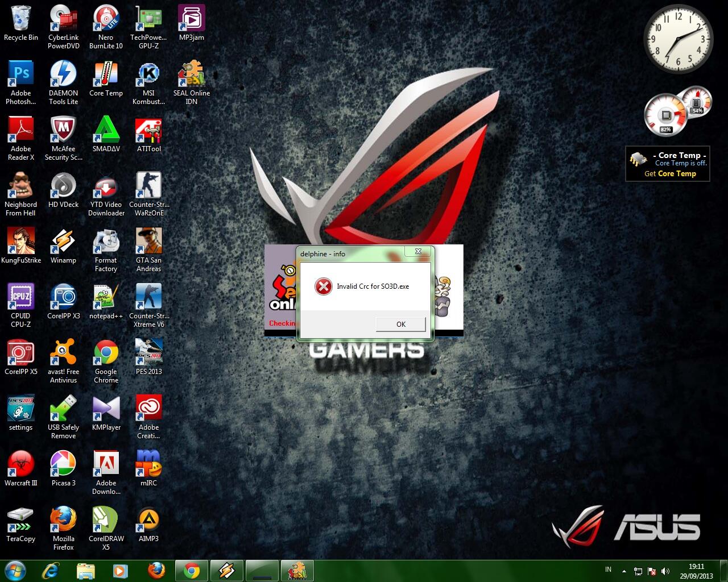Launch McAfee Security Scan shortcut
728x582 pixels.
pos(63,138)
